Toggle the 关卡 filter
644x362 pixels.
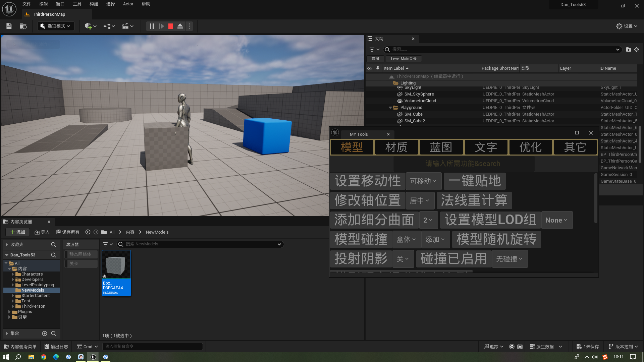[x=81, y=264]
